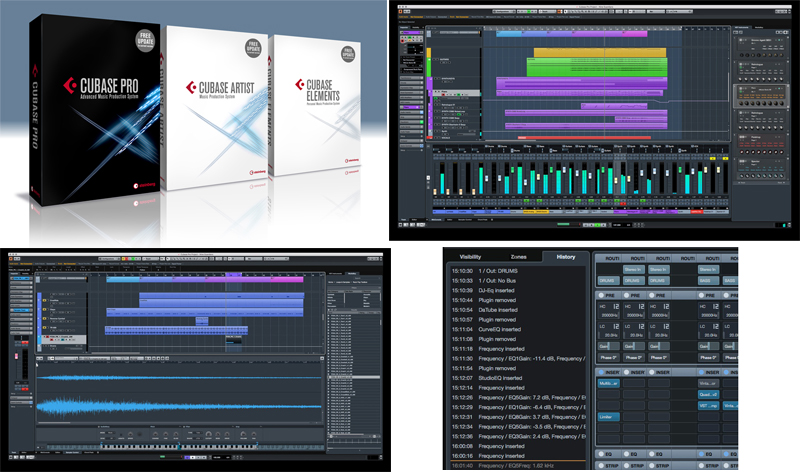Select highlighted rack instrument with orange display

click(761, 96)
